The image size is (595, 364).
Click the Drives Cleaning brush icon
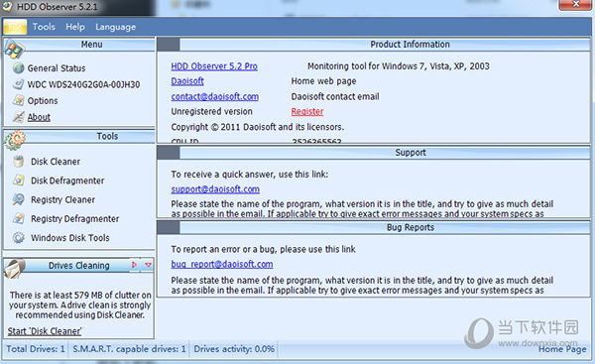pyautogui.click(x=15, y=268)
